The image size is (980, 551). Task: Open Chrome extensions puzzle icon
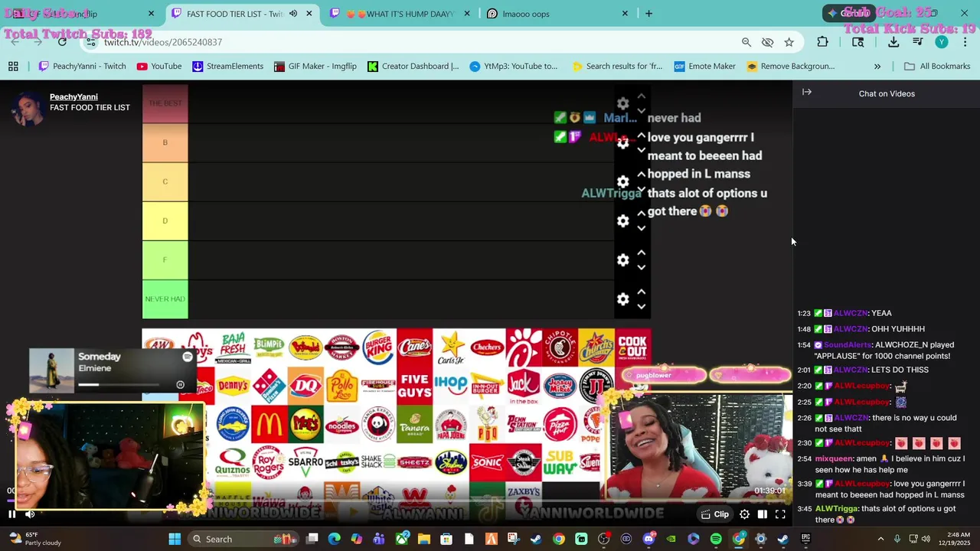pos(823,42)
